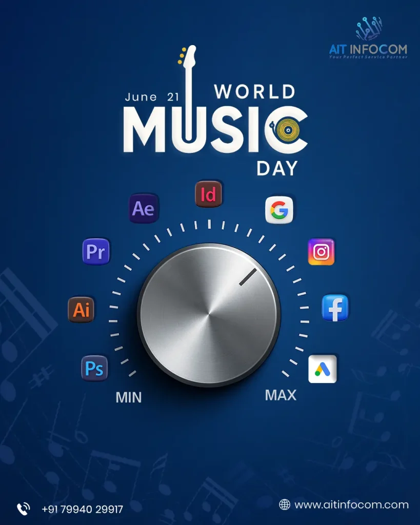Click the Google G logo icon
The image size is (420, 525).
click(279, 210)
